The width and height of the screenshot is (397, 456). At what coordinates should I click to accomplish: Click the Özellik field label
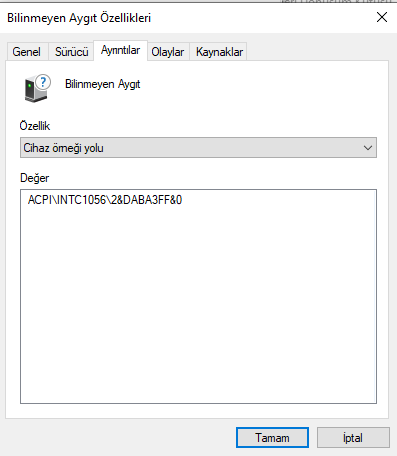tap(35, 126)
